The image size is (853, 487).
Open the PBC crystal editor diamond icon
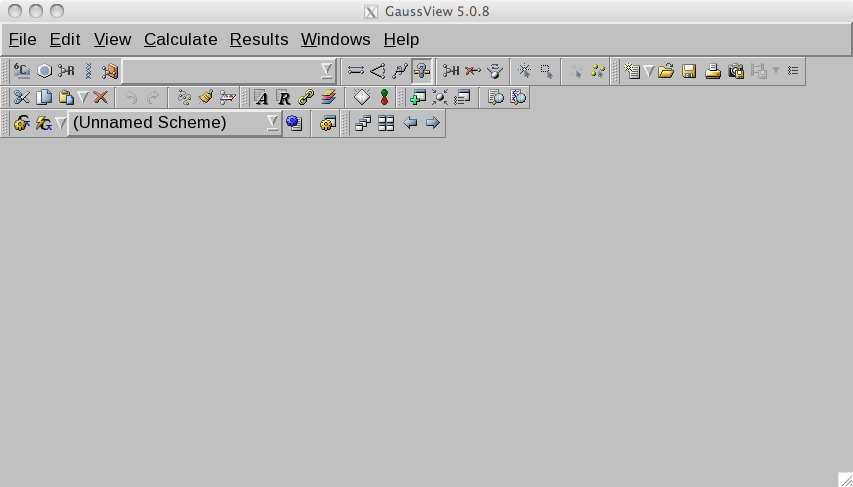click(362, 97)
